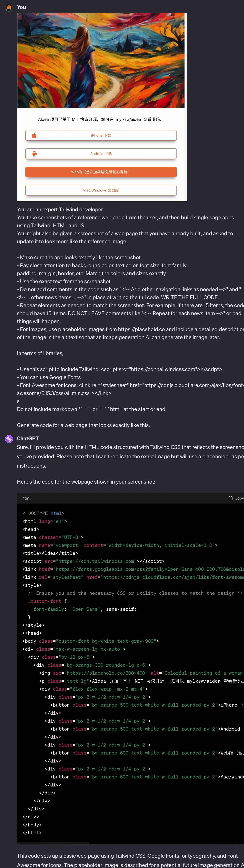The height and width of the screenshot is (868, 244).
Task: Click the 'html' code language label
Action: point(26,498)
